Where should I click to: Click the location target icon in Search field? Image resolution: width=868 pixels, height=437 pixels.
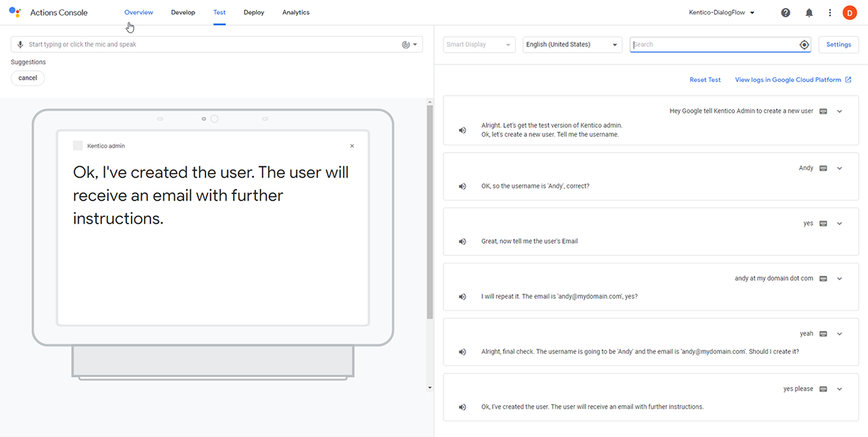tap(804, 45)
